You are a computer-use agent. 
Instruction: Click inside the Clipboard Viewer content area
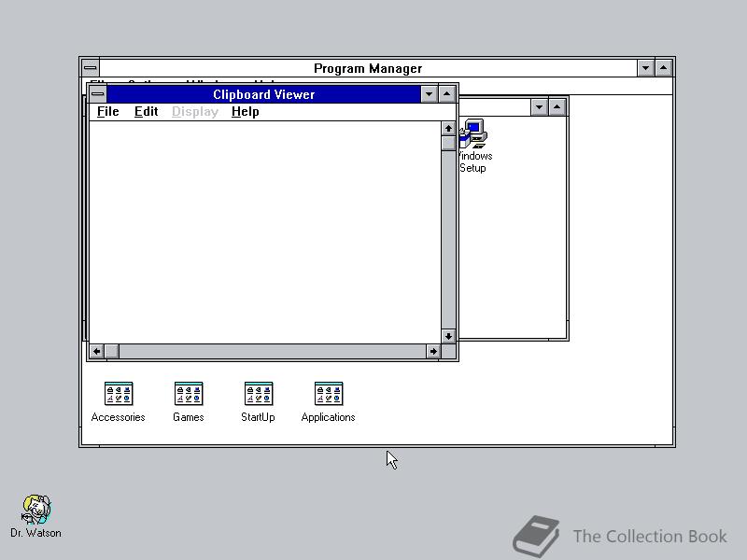click(265, 232)
